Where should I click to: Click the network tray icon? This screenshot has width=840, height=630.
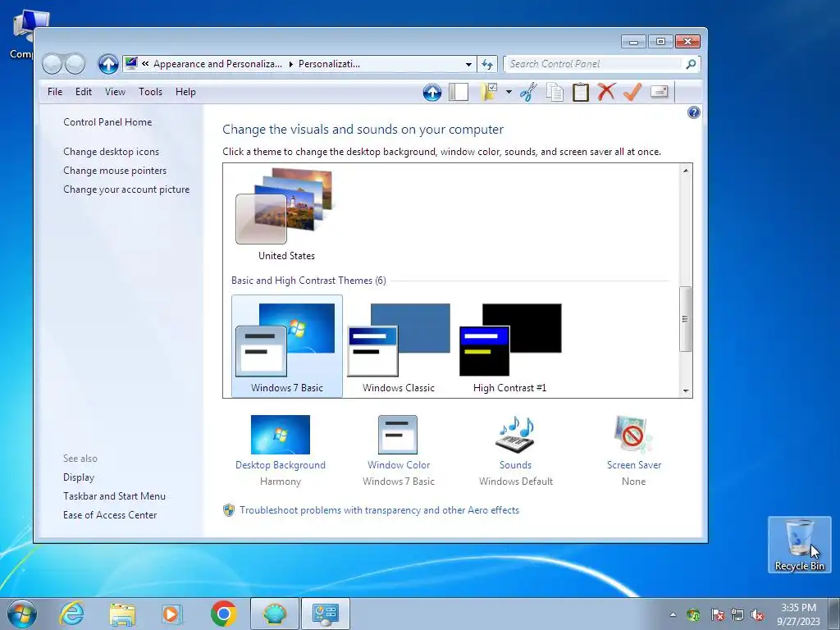point(737,614)
